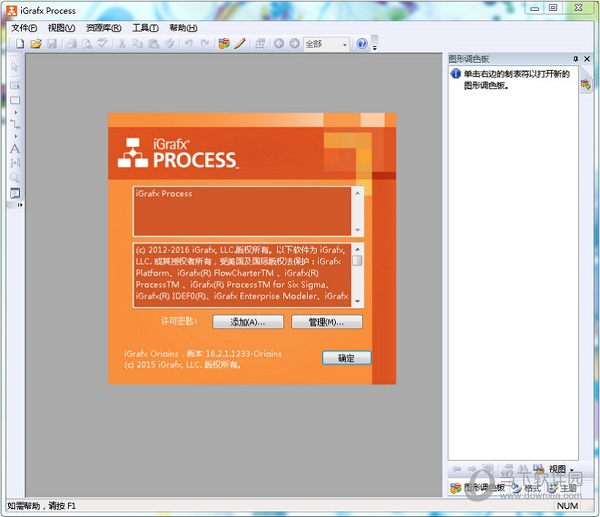Click the new palette tab icon on panel edge

(x=585, y=83)
